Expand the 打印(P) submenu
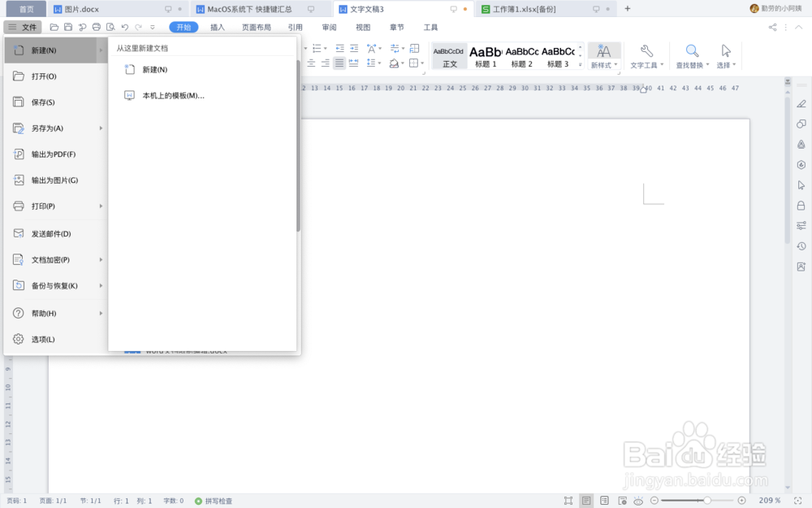The width and height of the screenshot is (812, 508). point(55,206)
